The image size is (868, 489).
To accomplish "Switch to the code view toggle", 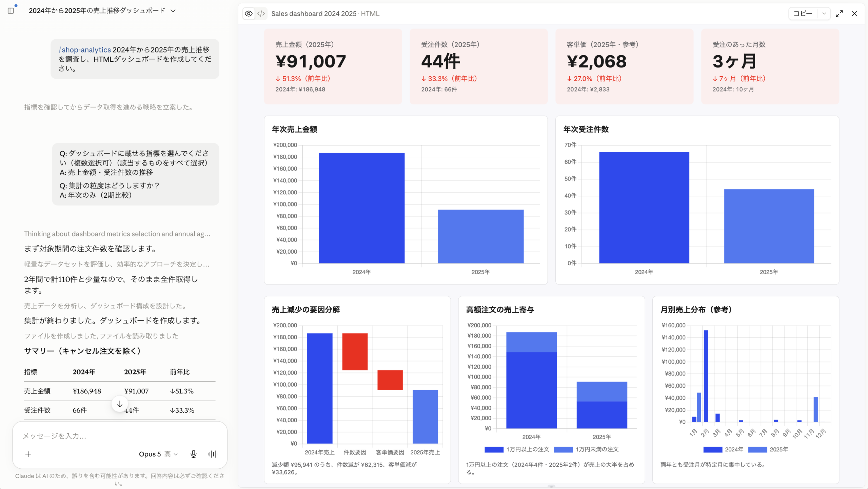I will tap(261, 14).
